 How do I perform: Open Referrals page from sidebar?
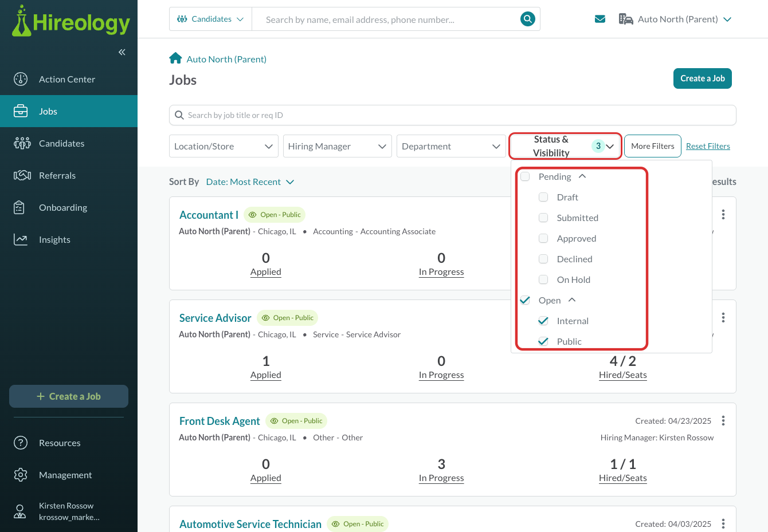[x=69, y=175]
